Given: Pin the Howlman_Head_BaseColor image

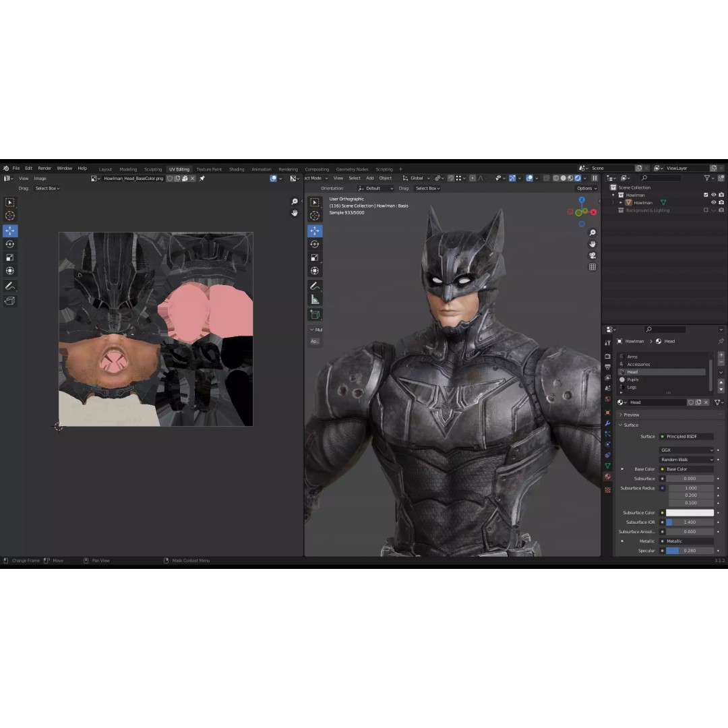Looking at the screenshot, I should tap(202, 178).
